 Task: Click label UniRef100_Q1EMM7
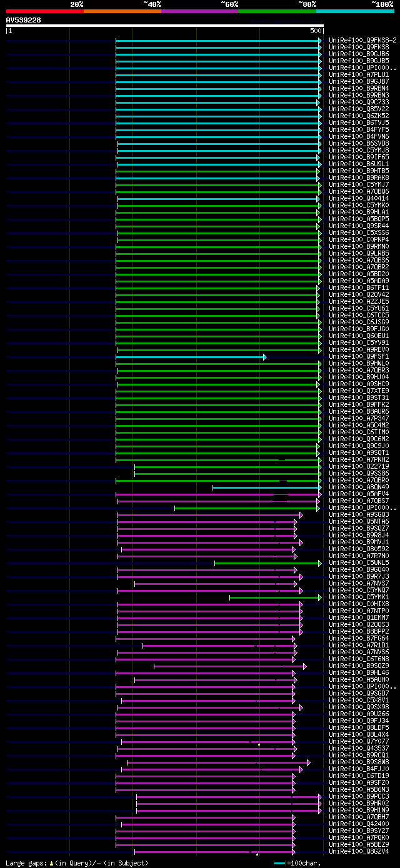[x=359, y=618]
